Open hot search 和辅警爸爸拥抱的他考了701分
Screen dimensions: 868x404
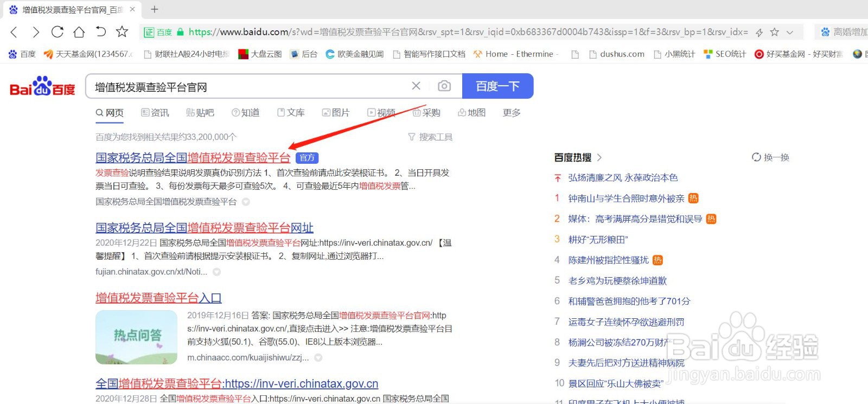(x=629, y=302)
